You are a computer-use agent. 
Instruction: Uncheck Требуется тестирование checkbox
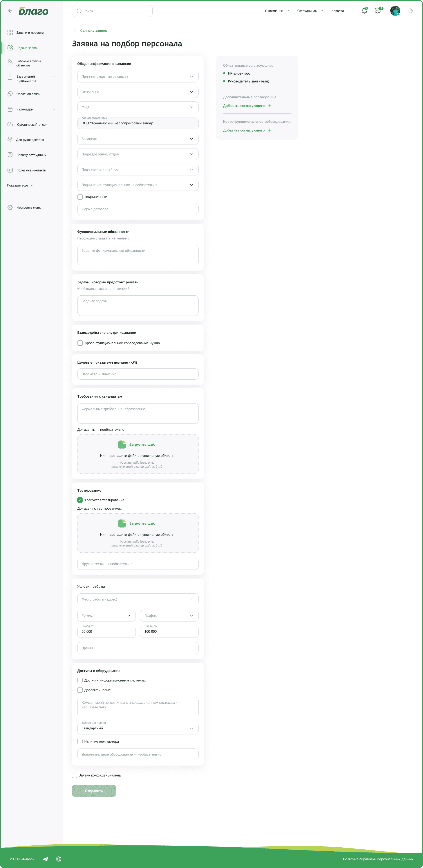80,500
